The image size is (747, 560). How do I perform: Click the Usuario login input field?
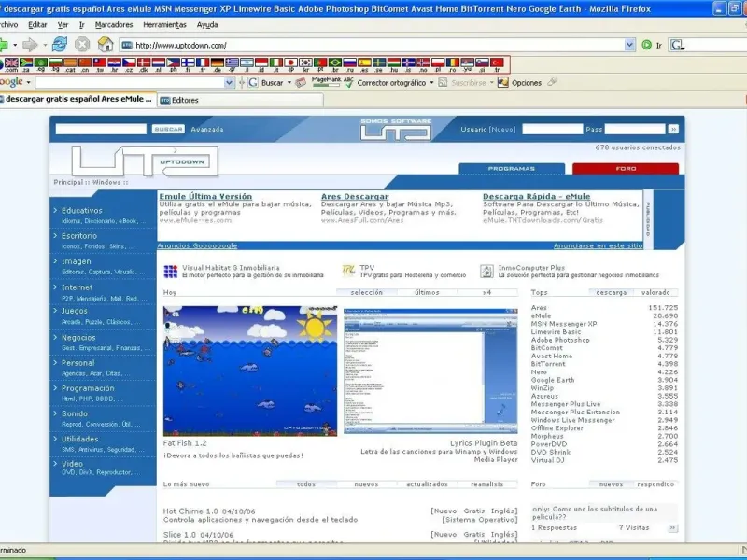(552, 129)
